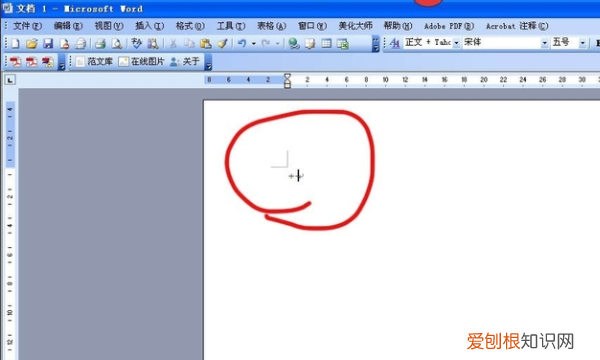Expand the Standard toolbar options arrow
600x360 pixels.
(x=376, y=44)
